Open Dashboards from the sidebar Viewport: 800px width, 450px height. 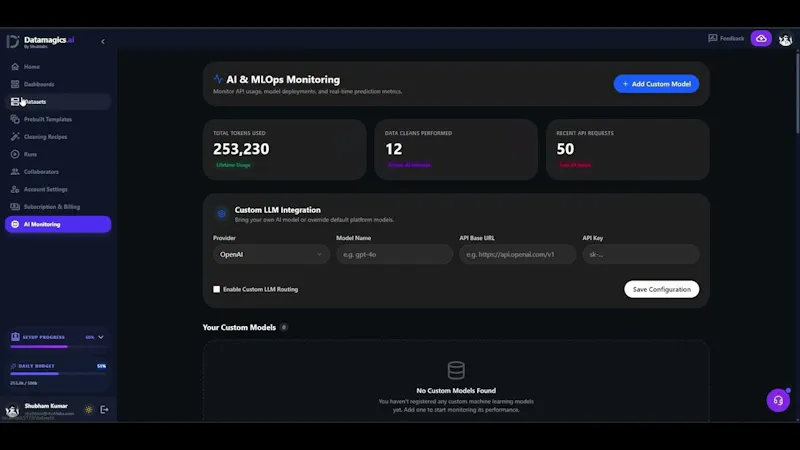58,84
